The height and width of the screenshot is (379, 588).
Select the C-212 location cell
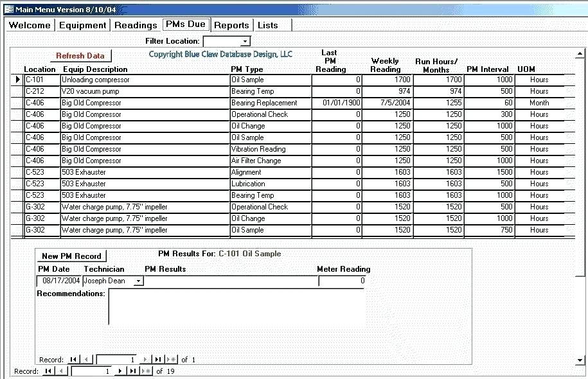(x=42, y=91)
